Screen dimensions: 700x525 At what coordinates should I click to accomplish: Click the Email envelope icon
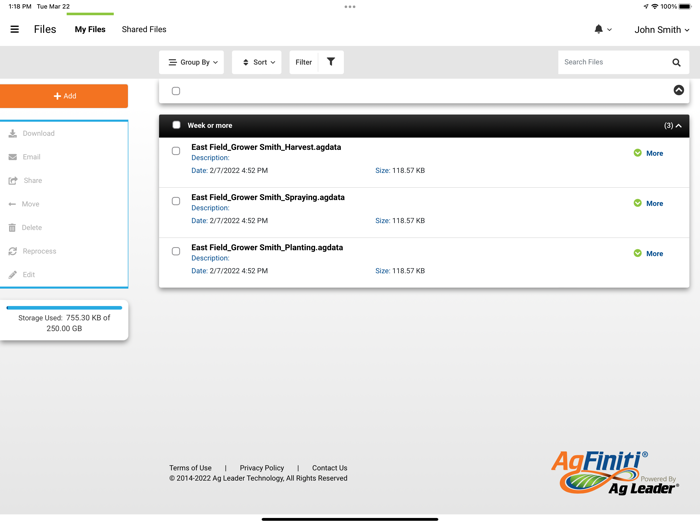coord(12,157)
